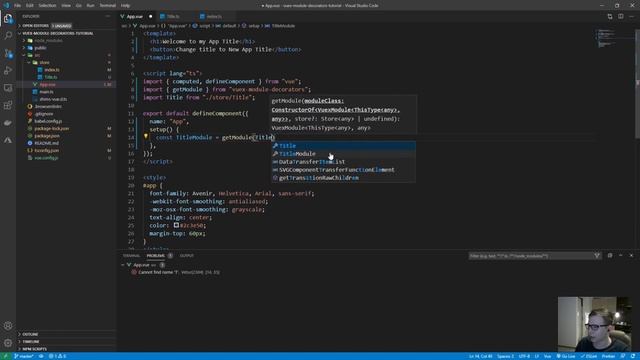Image resolution: width=640 pixels, height=360 pixels.
Task: Open the File menu
Action: pos(17,6)
